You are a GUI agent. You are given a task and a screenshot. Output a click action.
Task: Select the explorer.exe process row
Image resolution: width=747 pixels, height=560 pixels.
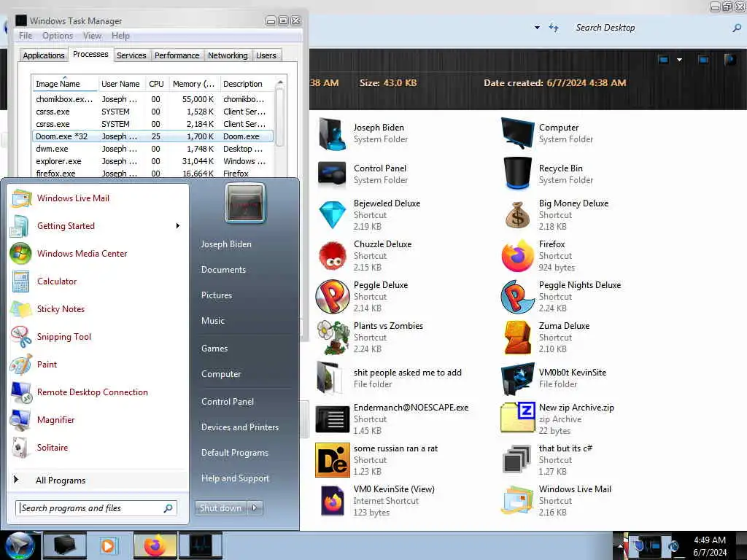coord(152,161)
